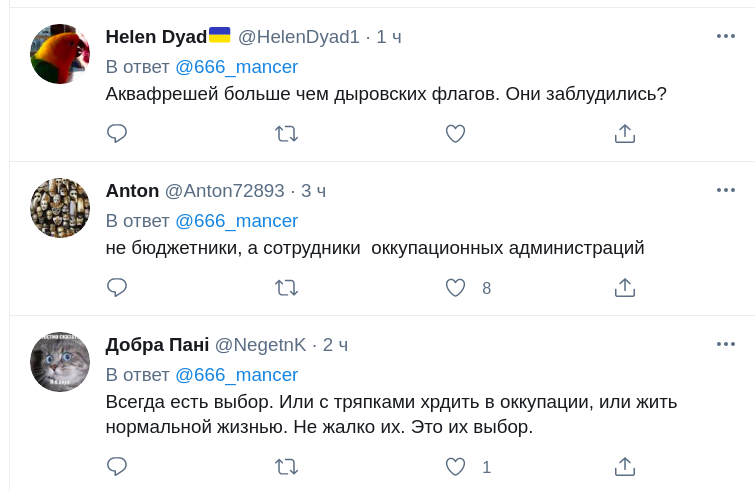Reply to Anton's tweet

117,288
